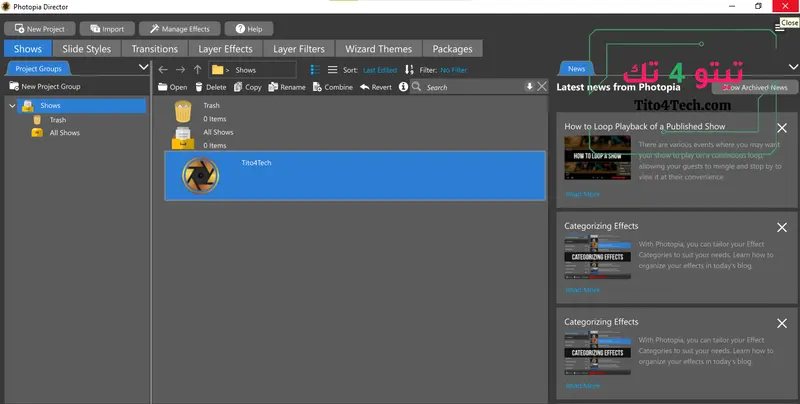800x404 pixels.
Task: Open the No Filter filter link
Action: pyautogui.click(x=454, y=70)
